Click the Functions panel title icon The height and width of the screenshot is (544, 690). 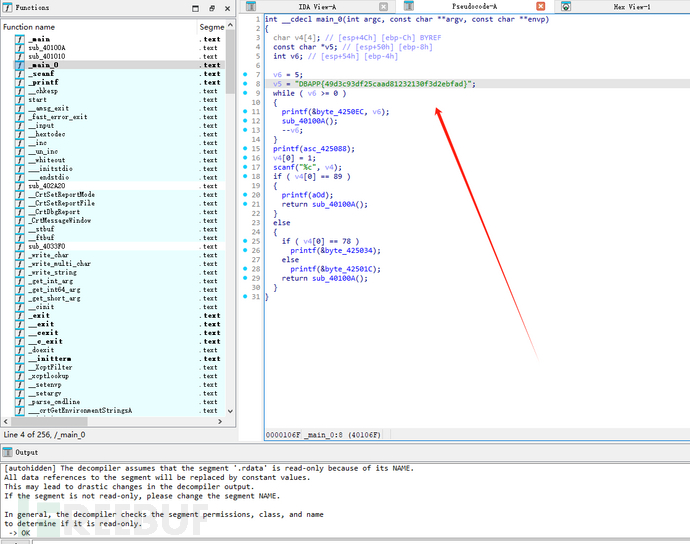pos(7,7)
